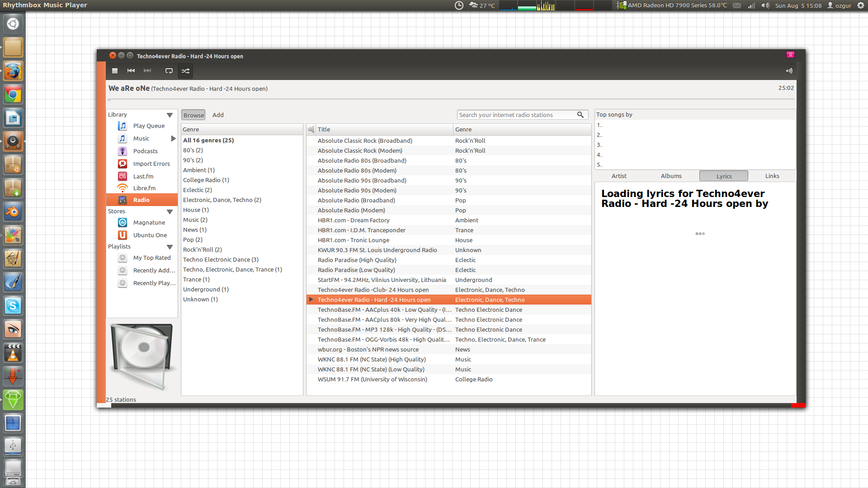Switch to the Links tab
868x488 pixels.
[772, 176]
